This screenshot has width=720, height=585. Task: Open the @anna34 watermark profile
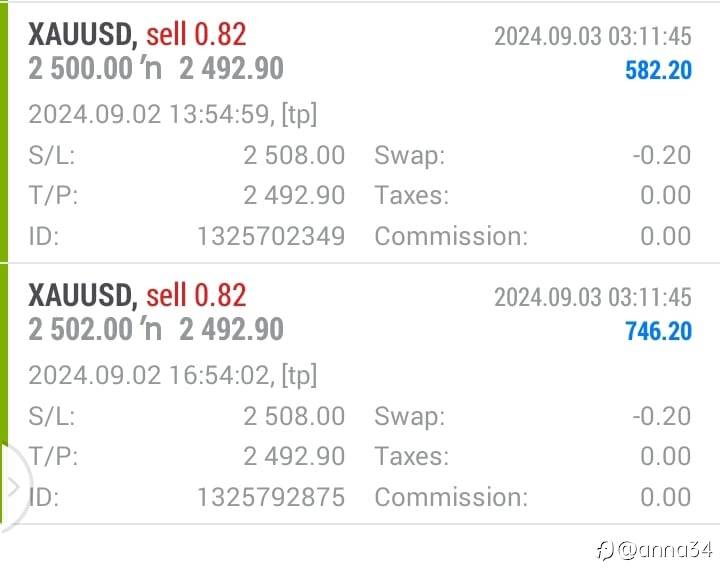pyautogui.click(x=655, y=550)
